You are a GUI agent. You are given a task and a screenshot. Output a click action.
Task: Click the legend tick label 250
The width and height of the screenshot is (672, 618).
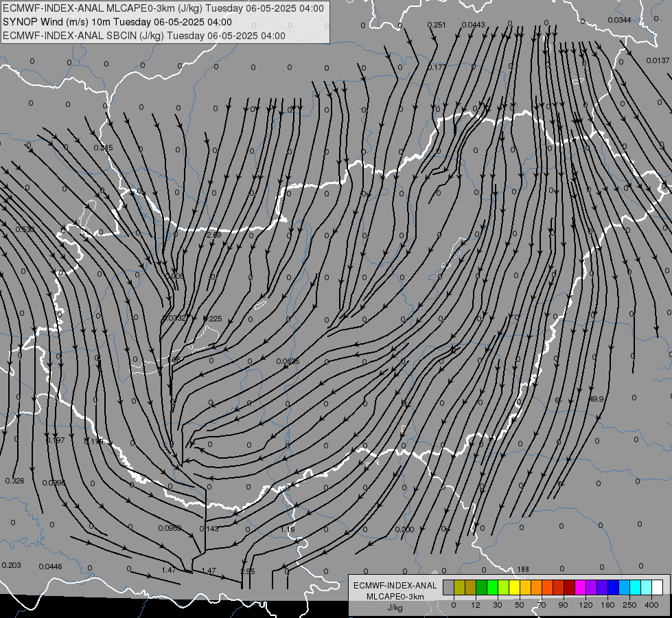(x=629, y=605)
